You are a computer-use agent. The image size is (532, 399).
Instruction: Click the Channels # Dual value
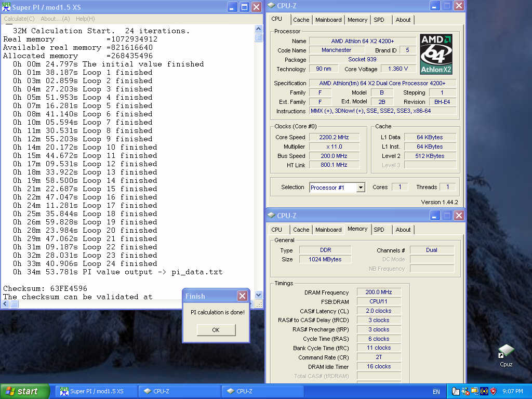(432, 250)
